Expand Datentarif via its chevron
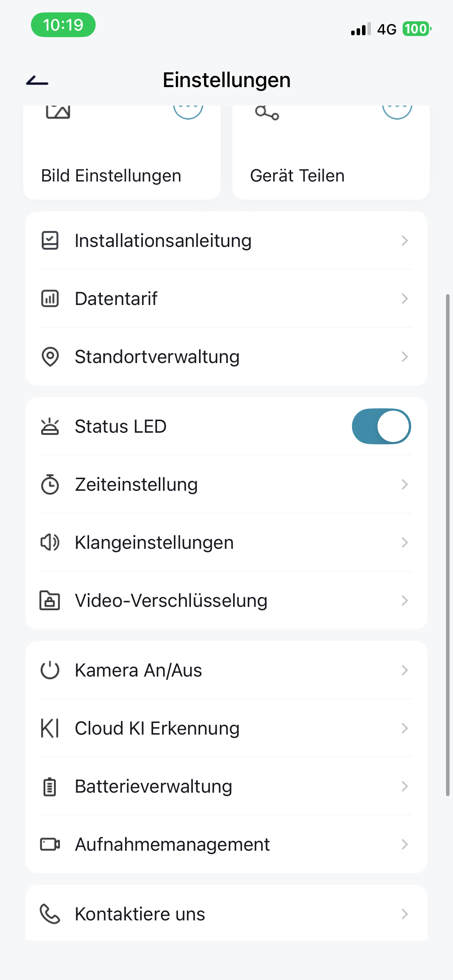Screen dimensions: 453x980 pos(405,298)
